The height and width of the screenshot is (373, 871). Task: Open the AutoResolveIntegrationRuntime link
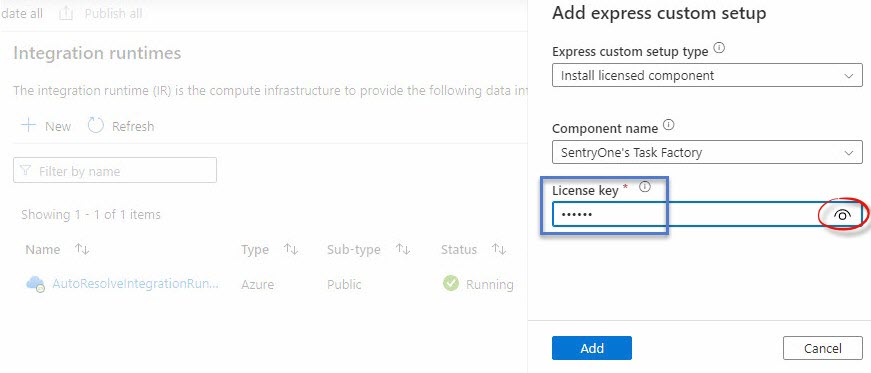click(135, 284)
